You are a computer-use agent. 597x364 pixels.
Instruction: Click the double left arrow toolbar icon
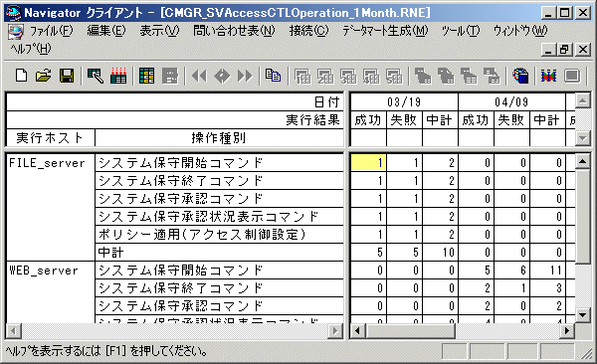(199, 76)
